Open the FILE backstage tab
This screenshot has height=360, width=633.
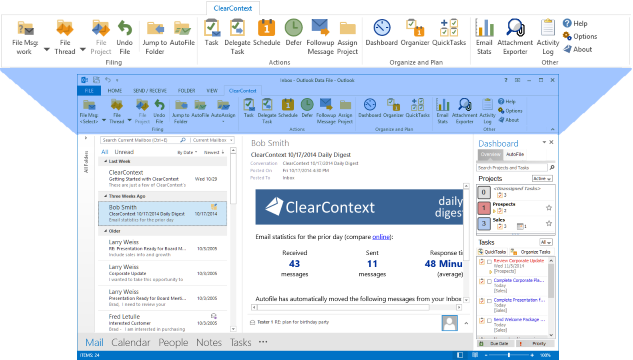[89, 91]
